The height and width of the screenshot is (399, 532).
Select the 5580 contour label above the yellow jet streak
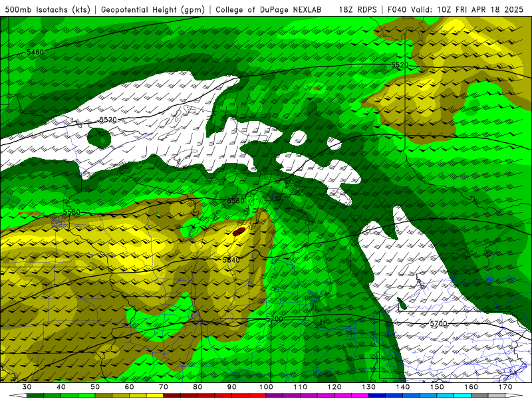pyautogui.click(x=72, y=212)
